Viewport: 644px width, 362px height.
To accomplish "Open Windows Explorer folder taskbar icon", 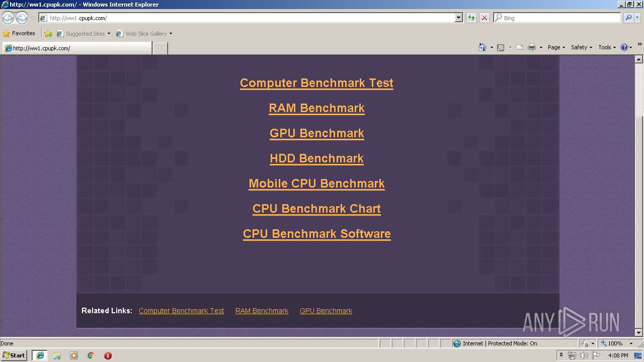I will pyautogui.click(x=57, y=355).
